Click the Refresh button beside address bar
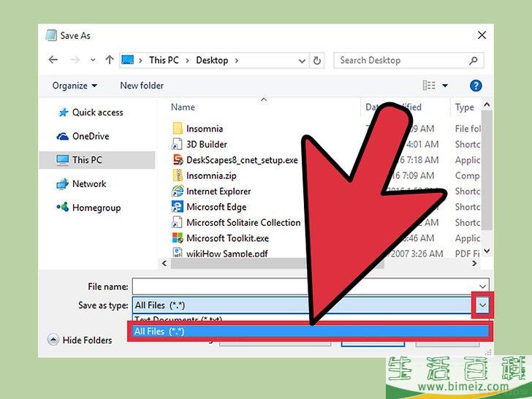This screenshot has width=532, height=399. point(318,60)
